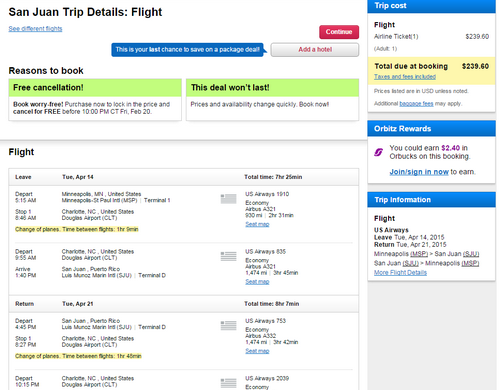Add a hotel to the trip

coord(315,50)
